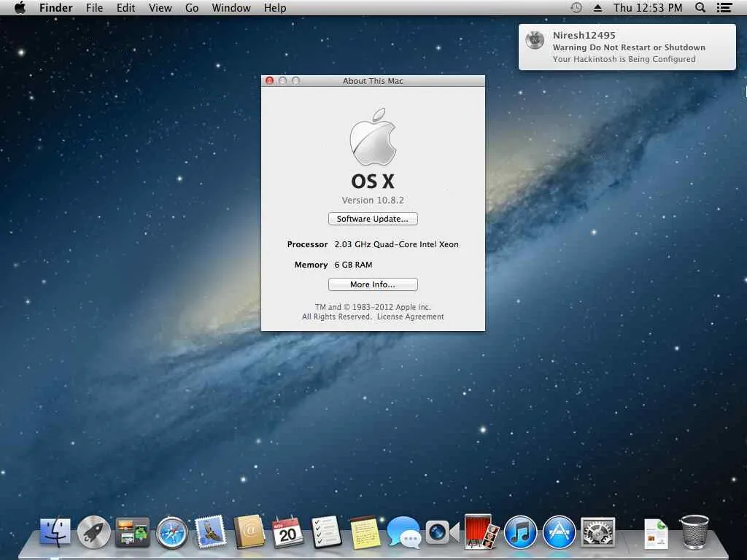This screenshot has height=560, width=747.
Task: Open the Help menu
Action: 275,7
